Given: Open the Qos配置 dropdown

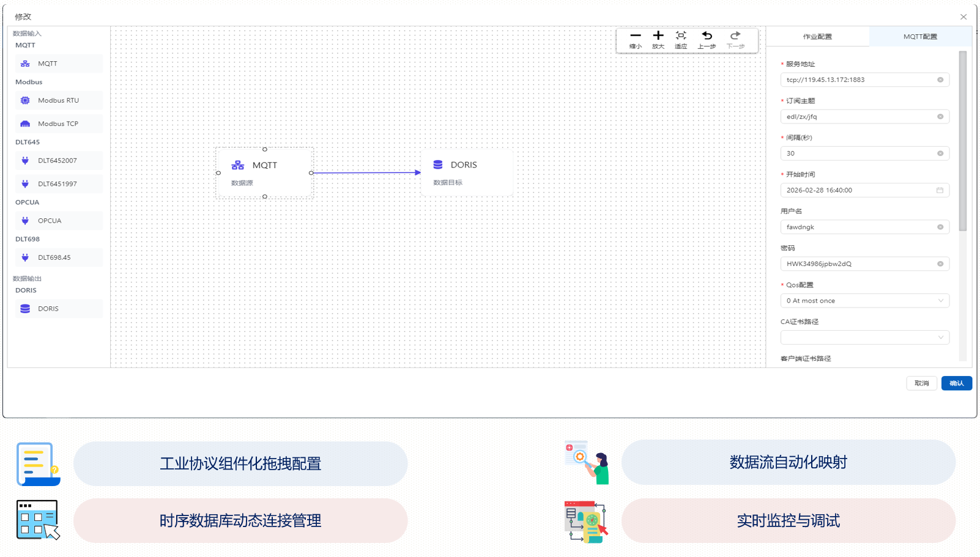Looking at the screenshot, I should pyautogui.click(x=865, y=301).
